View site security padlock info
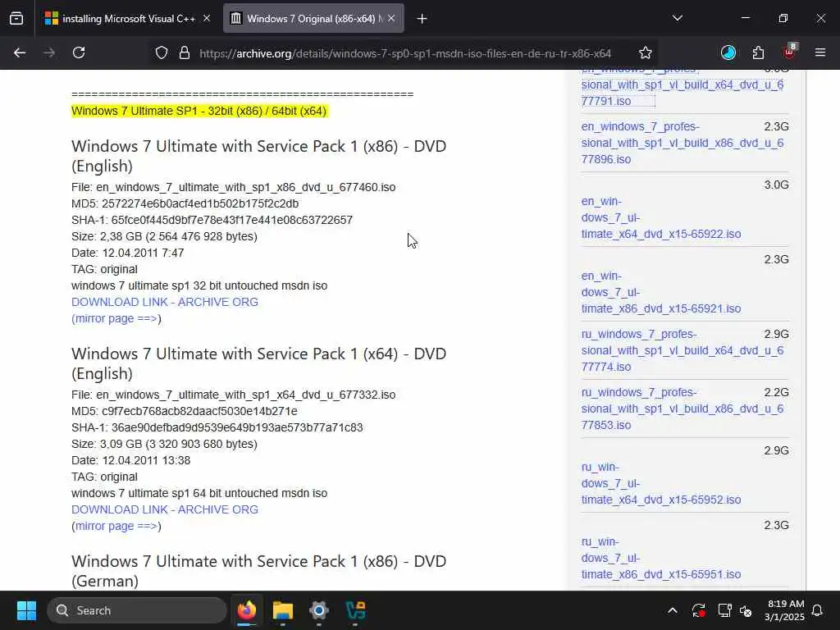 tap(185, 52)
